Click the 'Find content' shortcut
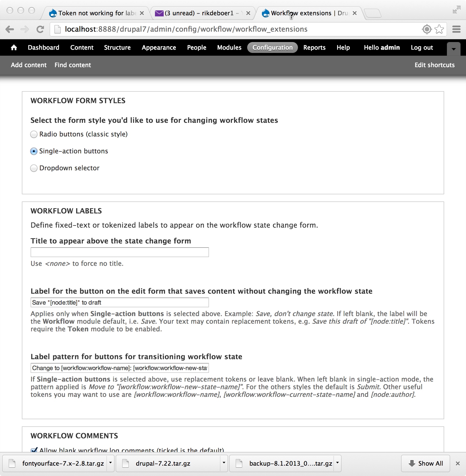The image size is (466, 476). (x=73, y=65)
